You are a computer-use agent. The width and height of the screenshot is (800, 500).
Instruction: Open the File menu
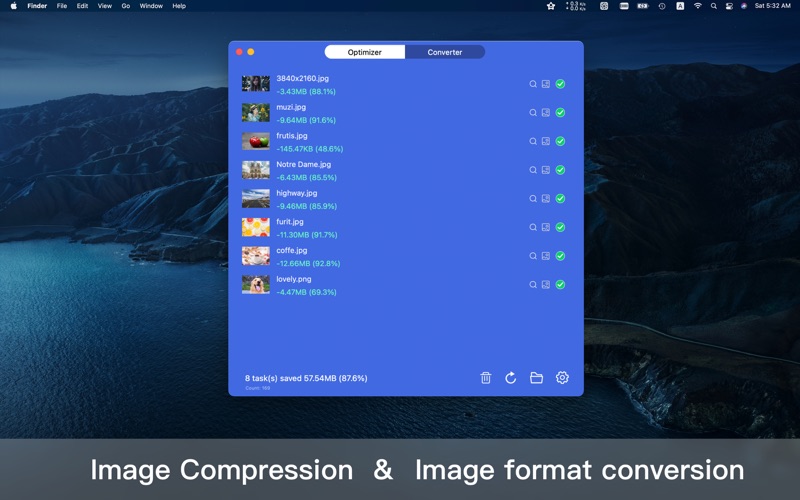62,6
